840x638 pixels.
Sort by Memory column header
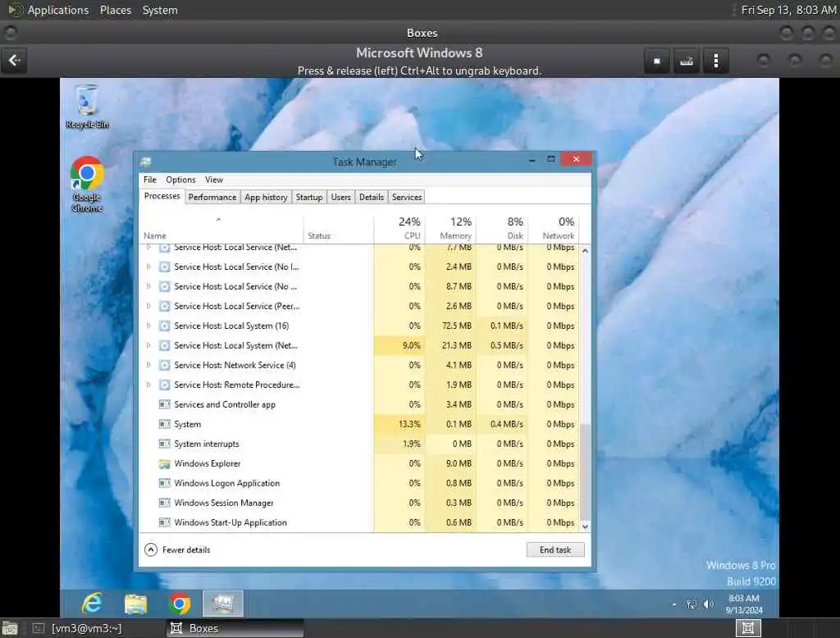tap(450, 228)
